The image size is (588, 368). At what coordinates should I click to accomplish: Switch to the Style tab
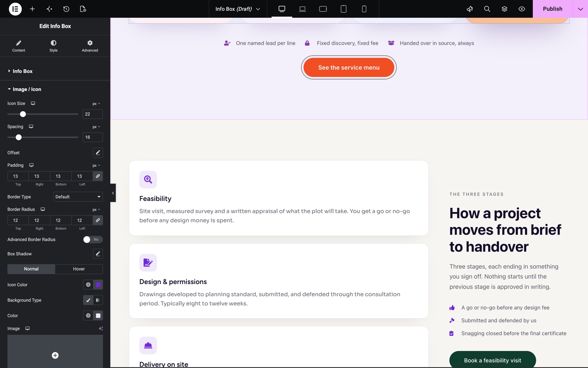54,46
